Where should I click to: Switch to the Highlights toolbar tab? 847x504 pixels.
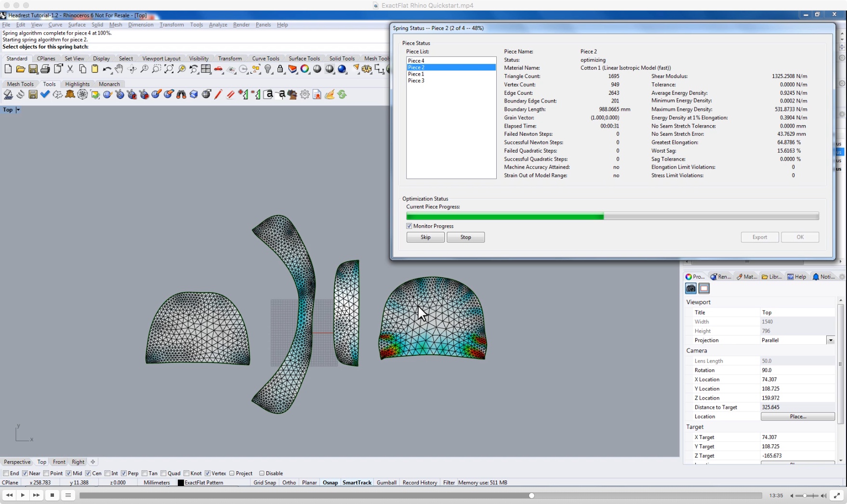click(77, 84)
